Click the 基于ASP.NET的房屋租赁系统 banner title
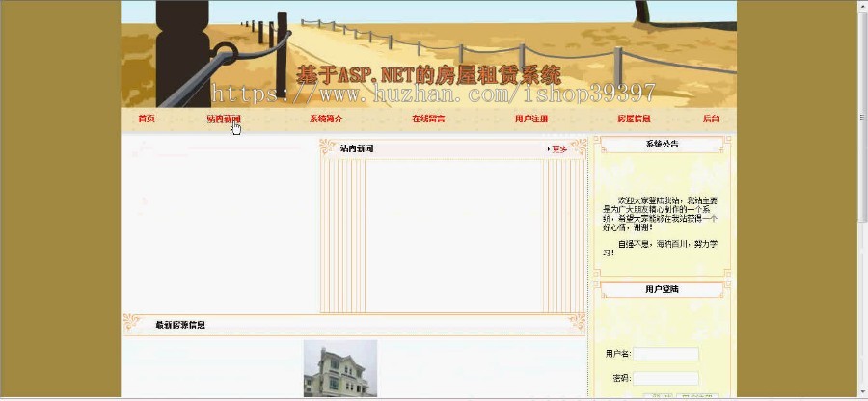868x401 pixels. click(x=429, y=74)
